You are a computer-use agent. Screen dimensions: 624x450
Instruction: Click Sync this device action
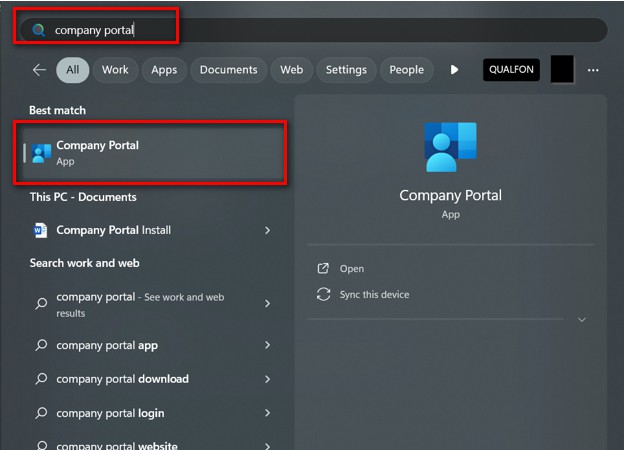coord(374,294)
